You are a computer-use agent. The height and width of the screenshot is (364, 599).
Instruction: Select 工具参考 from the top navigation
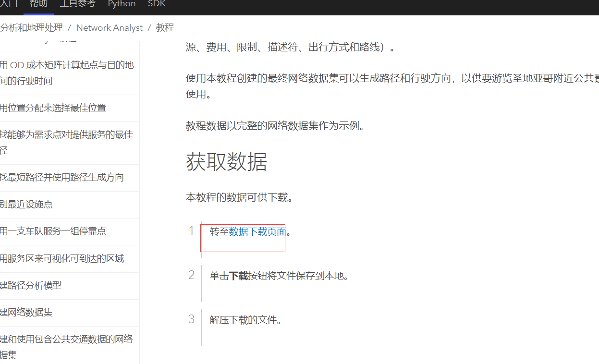click(78, 4)
